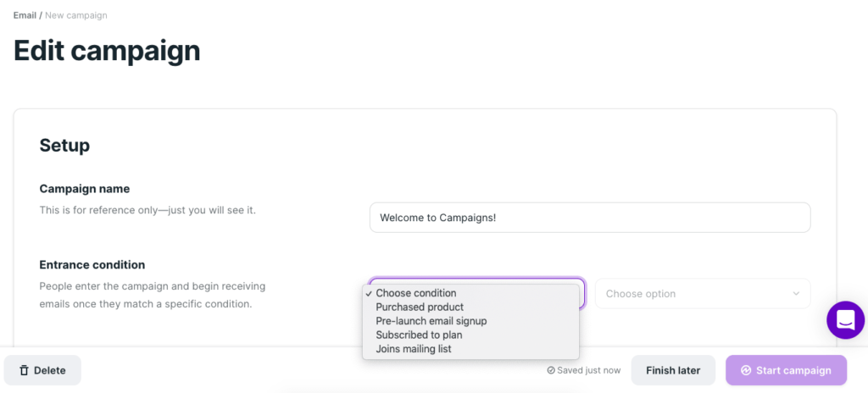Screen dimensions: 868x393
Task: Delete this campaign
Action: [42, 370]
